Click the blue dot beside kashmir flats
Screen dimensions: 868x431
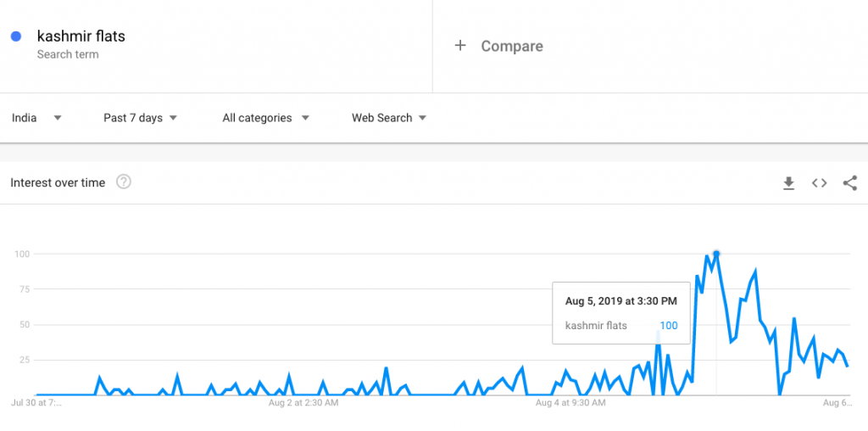(16, 36)
